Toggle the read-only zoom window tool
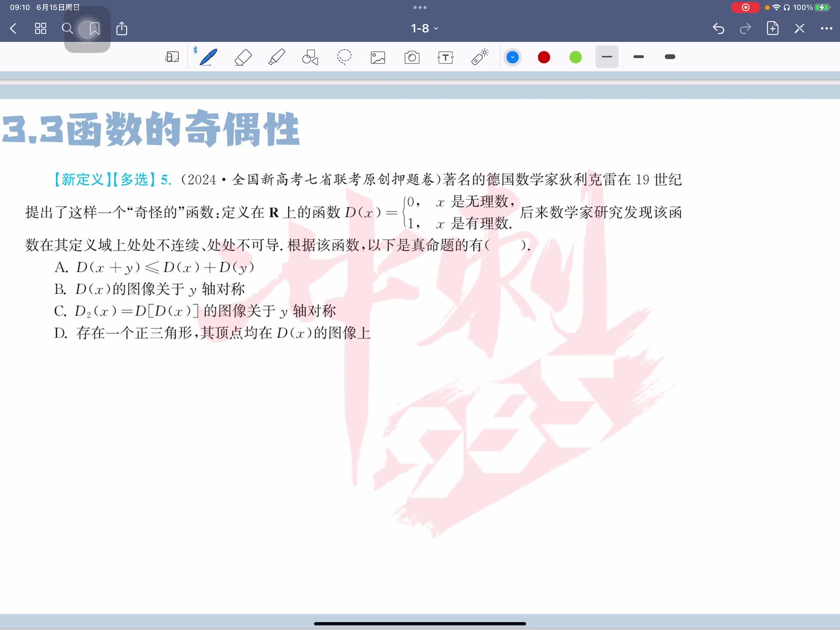Image resolution: width=840 pixels, height=630 pixels. 172,57
